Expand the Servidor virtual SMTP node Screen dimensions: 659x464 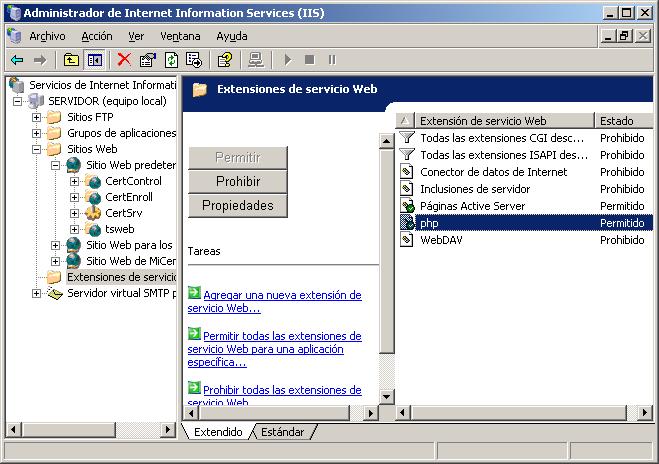coord(37,293)
